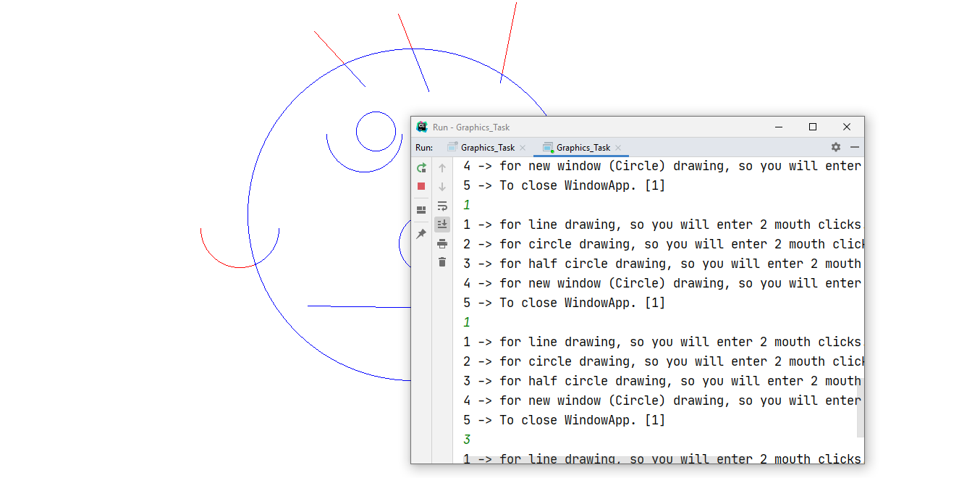This screenshot has height=478, width=980.
Task: Maximize the Run - Graphics_Task window
Action: [813, 127]
